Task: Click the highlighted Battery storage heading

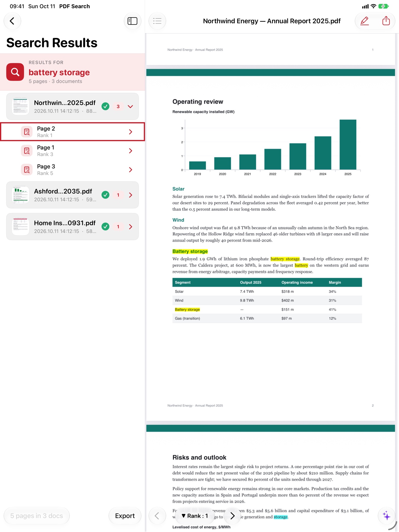Action: click(190, 251)
